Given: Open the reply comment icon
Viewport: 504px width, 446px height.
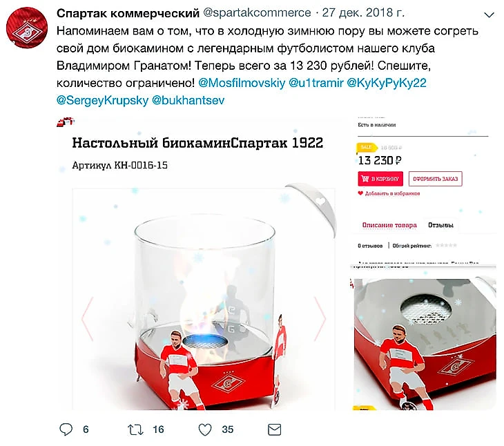Looking at the screenshot, I should [x=66, y=429].
